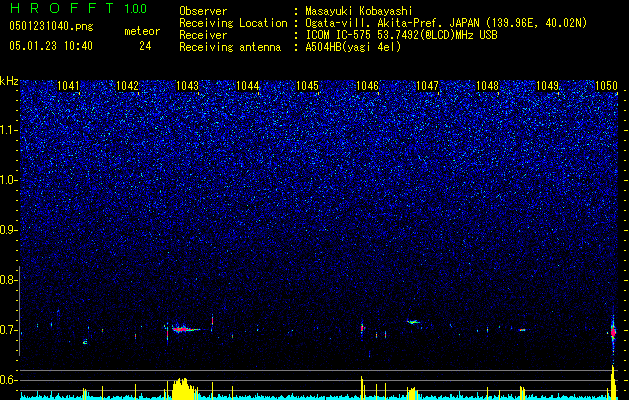Screen dimensions: 629x400
Task: Click the 1046 time marker
Action: click(367, 86)
